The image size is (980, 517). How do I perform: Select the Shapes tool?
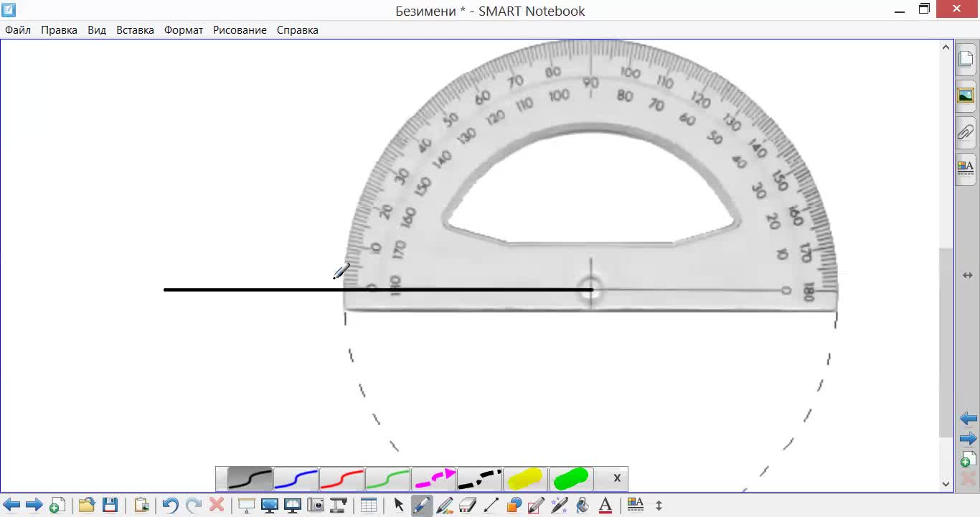click(x=514, y=505)
